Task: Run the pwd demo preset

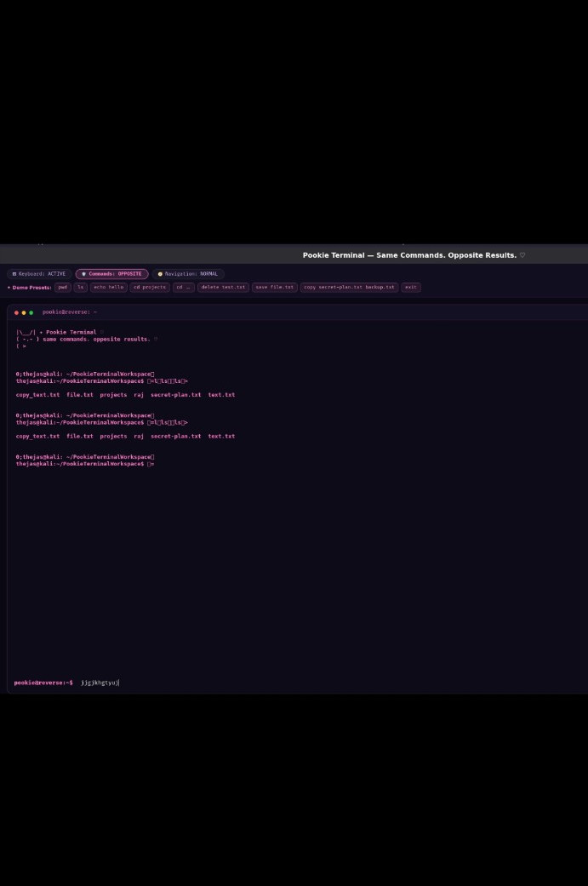Action: tap(63, 287)
